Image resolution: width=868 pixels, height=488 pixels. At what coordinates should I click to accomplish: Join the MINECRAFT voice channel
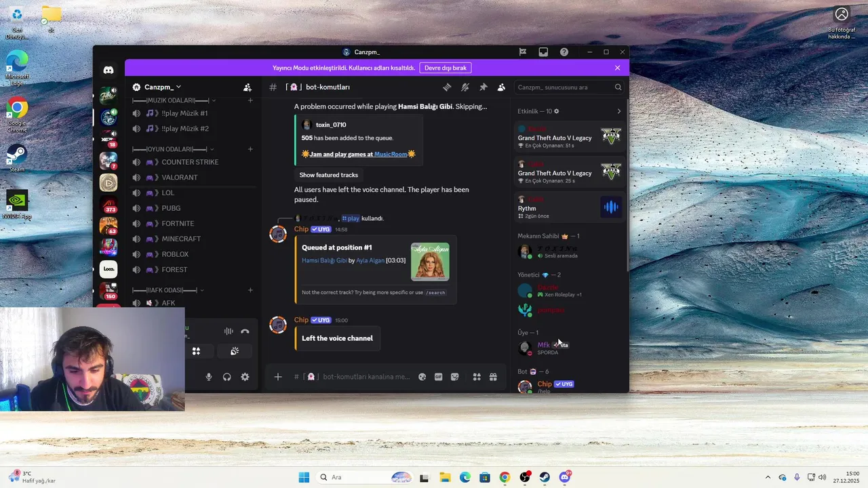coord(193,239)
